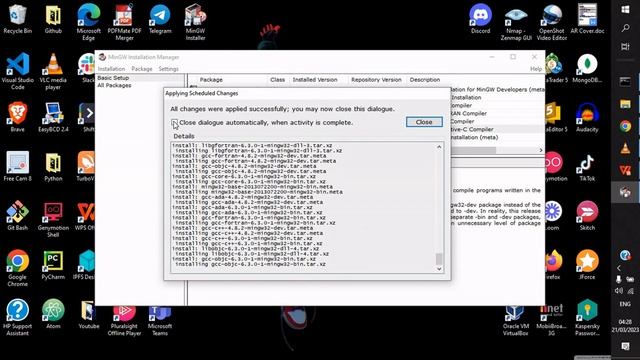Open Kaspersky Password Manager icon
This screenshot has width=640, height=360.
(587, 318)
